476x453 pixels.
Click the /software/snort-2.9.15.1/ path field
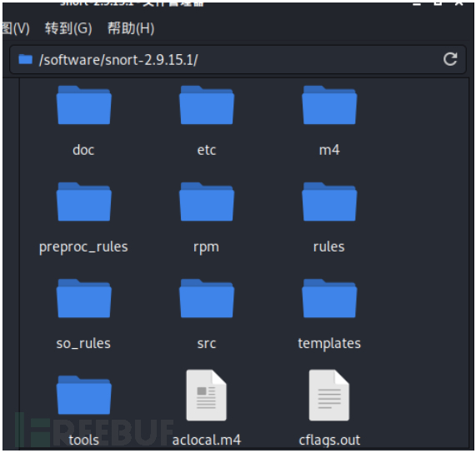coord(238,59)
